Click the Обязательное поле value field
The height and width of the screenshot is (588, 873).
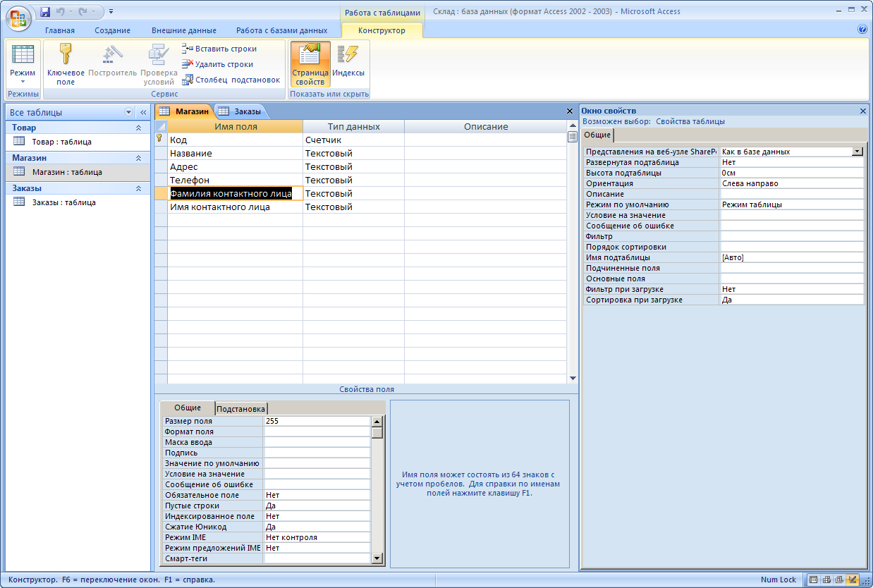click(317, 495)
